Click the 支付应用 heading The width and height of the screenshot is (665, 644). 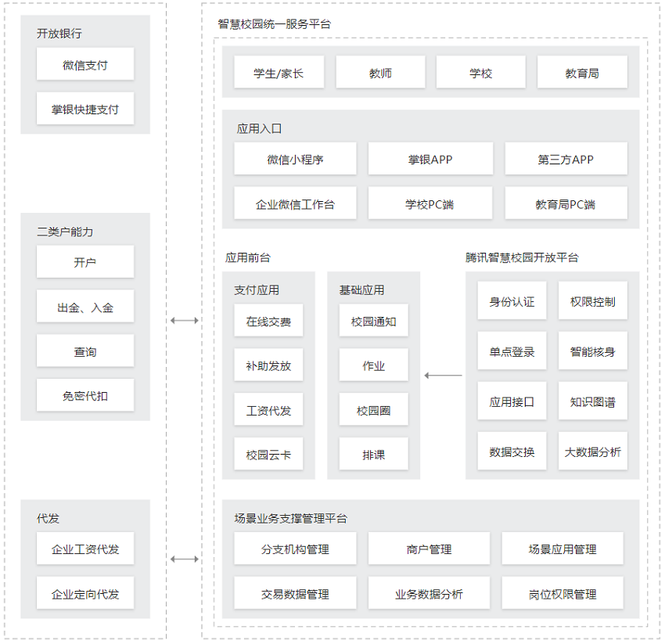pyautogui.click(x=257, y=290)
